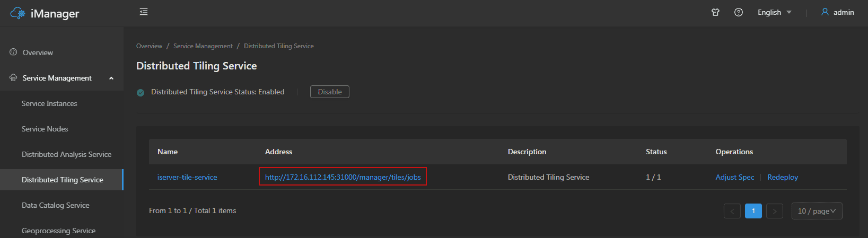Image resolution: width=868 pixels, height=238 pixels.
Task: Open the theme shirt icon
Action: click(x=715, y=12)
